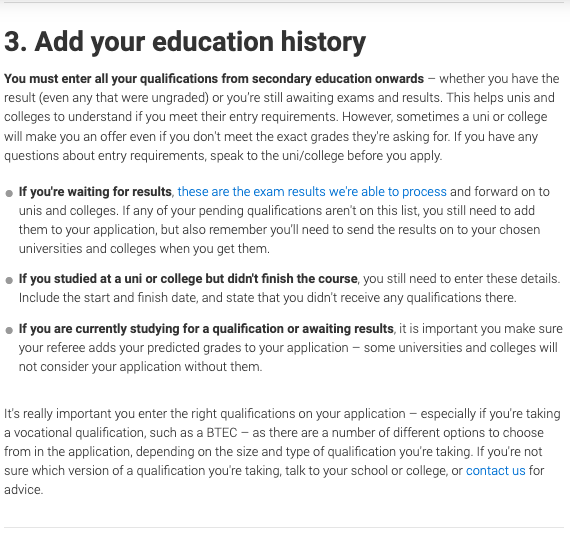Screen dimensions: 570x533
Task: Click bold text If you're waiting for results
Action: pos(95,192)
